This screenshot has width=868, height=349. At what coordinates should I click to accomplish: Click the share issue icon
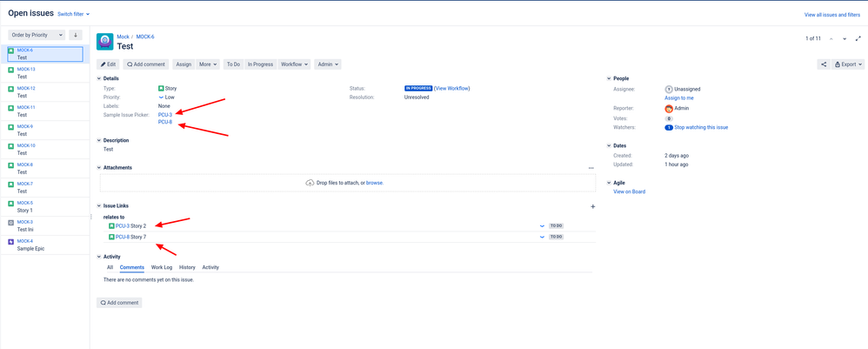pos(823,64)
